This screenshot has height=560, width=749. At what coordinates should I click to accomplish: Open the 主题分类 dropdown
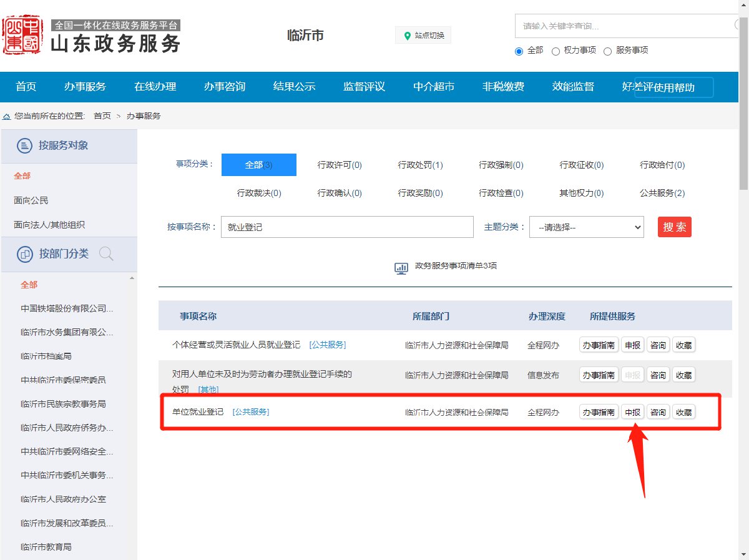586,227
